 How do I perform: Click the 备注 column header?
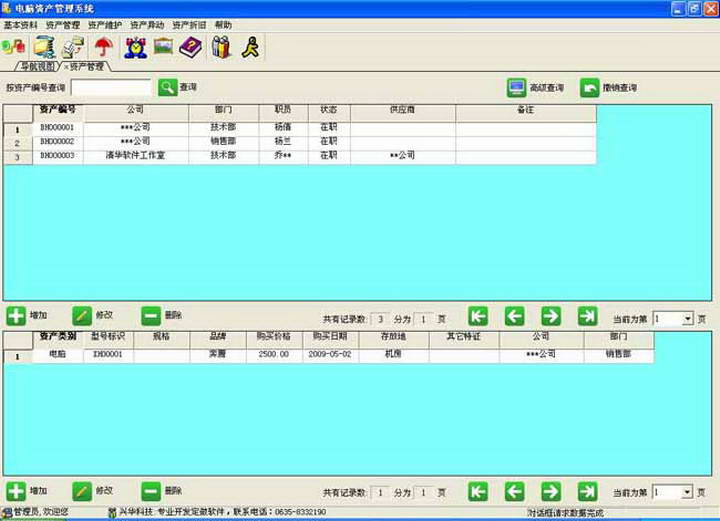point(526,111)
